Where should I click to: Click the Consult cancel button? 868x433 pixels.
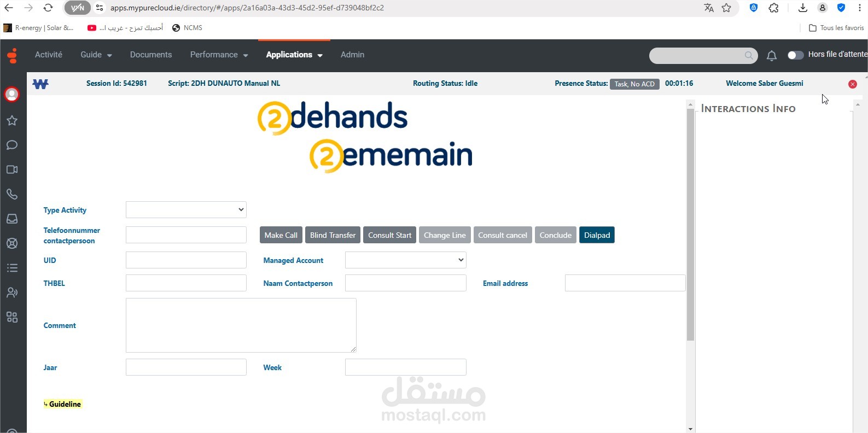point(503,235)
